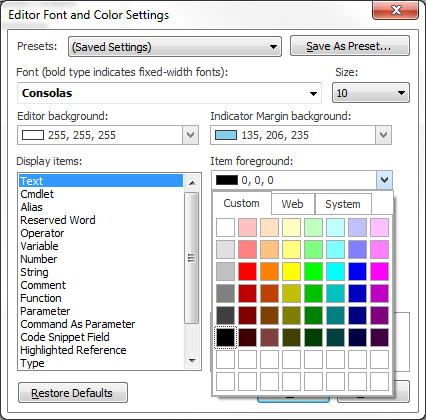
Task: Open the font Size dropdown
Action: [x=371, y=93]
